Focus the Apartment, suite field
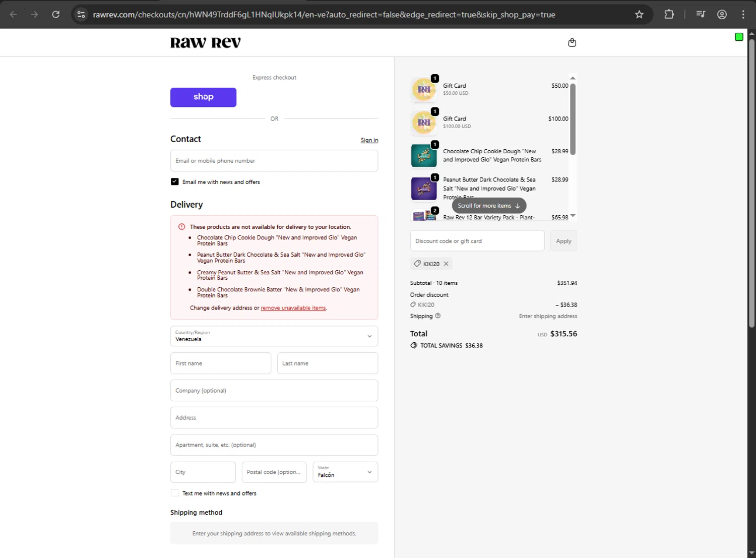Viewport: 756px width, 558px height. pyautogui.click(x=274, y=445)
